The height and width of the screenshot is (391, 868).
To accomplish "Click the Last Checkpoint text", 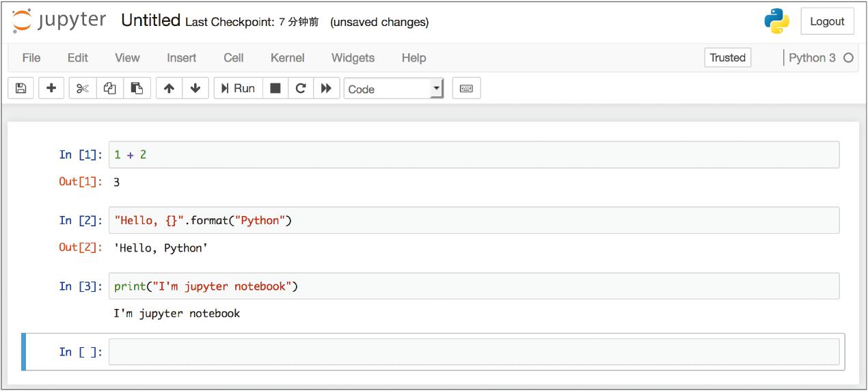I will 252,22.
